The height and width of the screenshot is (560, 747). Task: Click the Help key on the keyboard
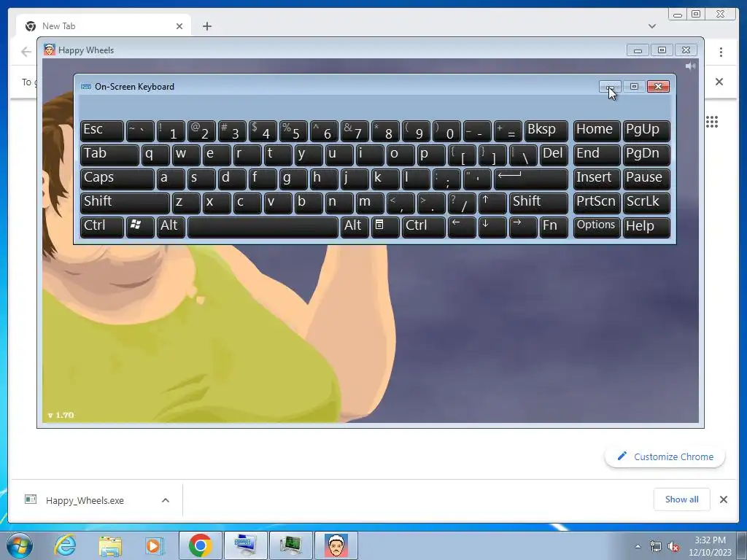click(x=646, y=227)
